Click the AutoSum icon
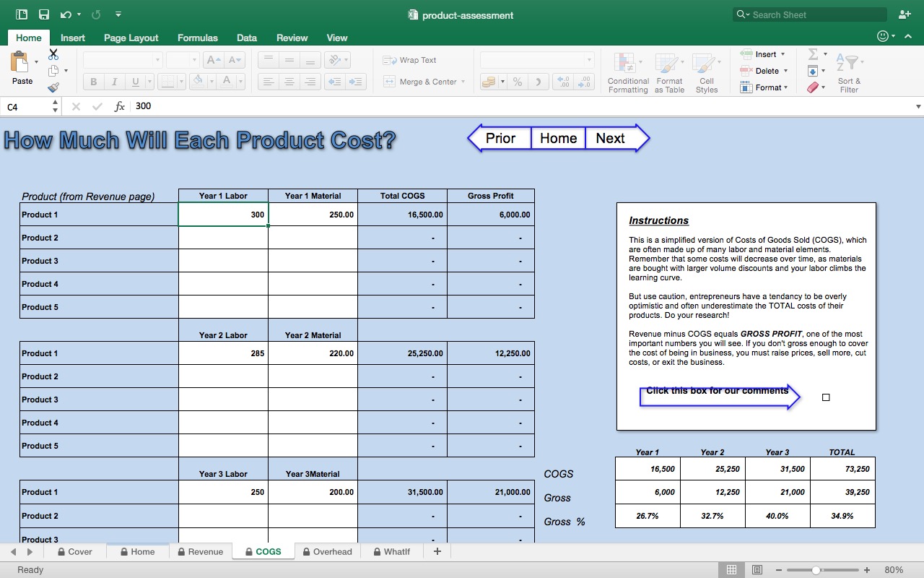 pos(814,53)
